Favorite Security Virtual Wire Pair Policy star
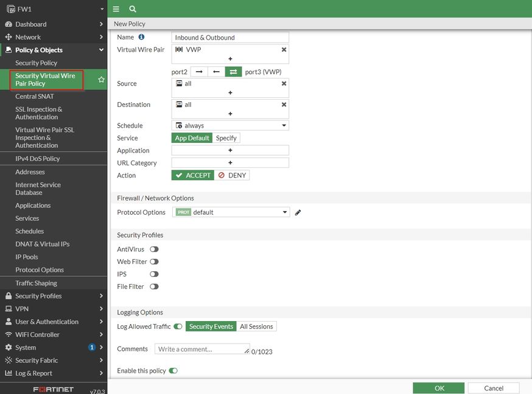 tap(101, 80)
